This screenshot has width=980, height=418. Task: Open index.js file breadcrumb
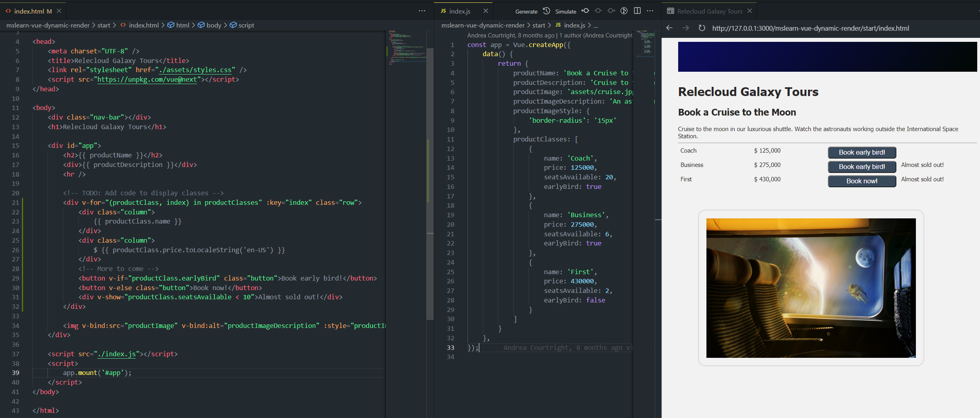(570, 25)
